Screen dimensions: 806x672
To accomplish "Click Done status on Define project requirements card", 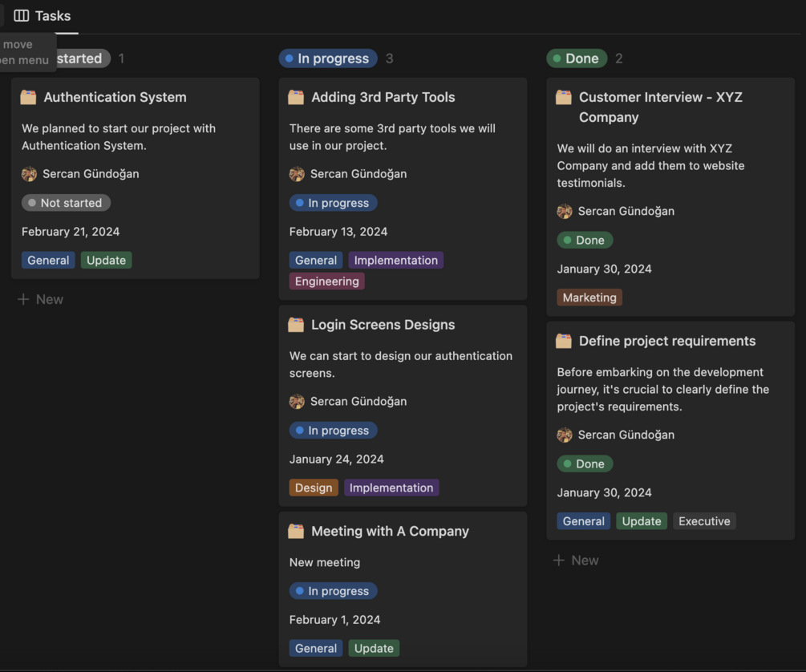I will [x=585, y=464].
